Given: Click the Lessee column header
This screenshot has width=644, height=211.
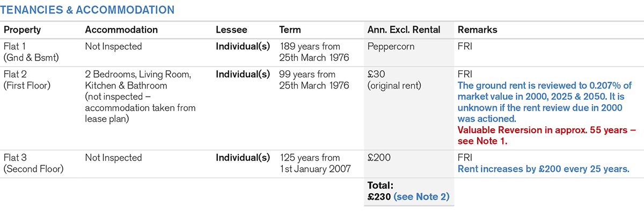Looking at the screenshot, I should [x=231, y=30].
